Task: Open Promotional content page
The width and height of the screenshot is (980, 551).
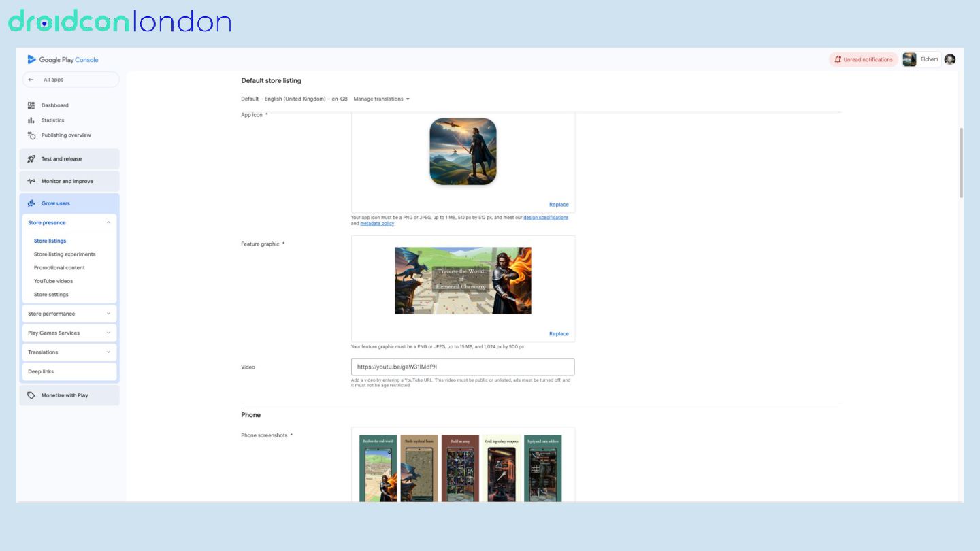Action: tap(59, 268)
